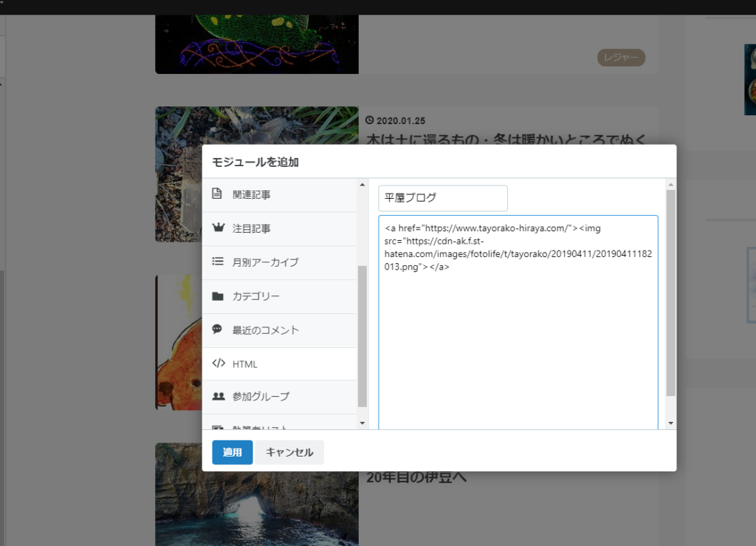Screen dimensions: 756x546
Task: Click the orange watercolor illustration thumbnail
Action: point(179,343)
